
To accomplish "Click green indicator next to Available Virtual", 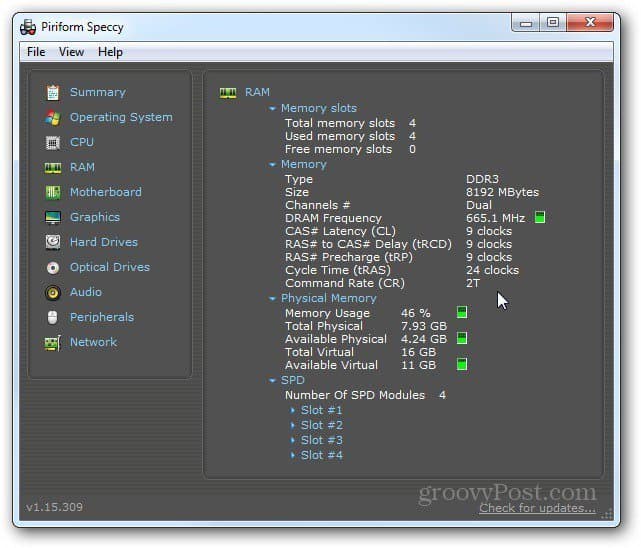I will coord(462,364).
